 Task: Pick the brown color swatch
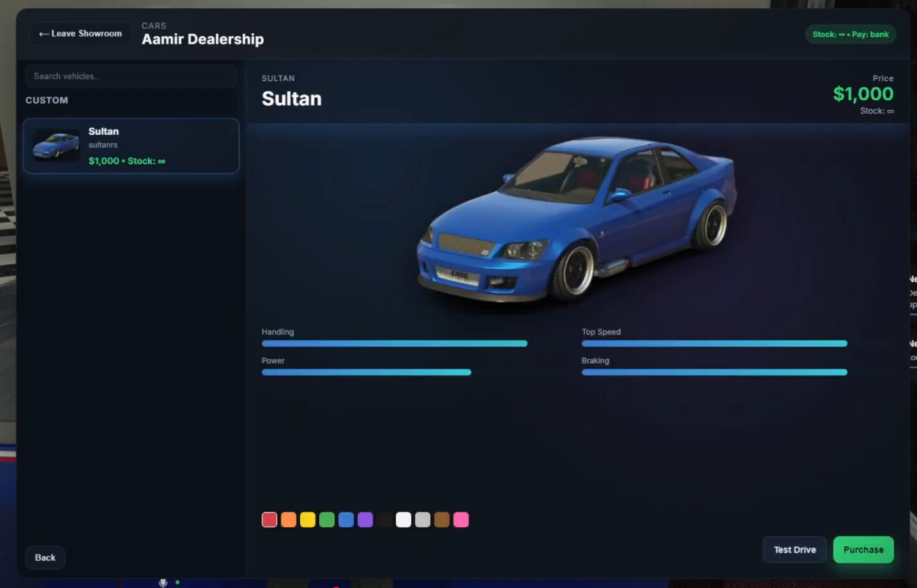tap(442, 520)
